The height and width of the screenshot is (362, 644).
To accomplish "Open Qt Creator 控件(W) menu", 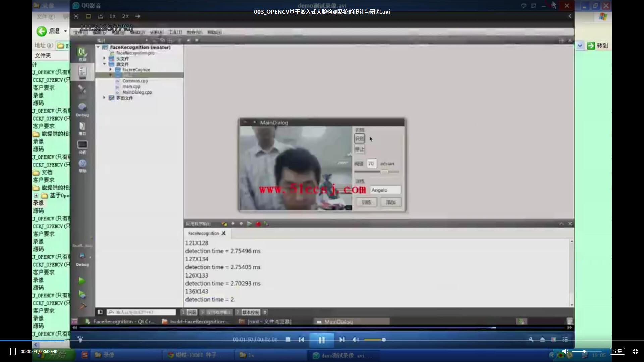I will point(195,32).
